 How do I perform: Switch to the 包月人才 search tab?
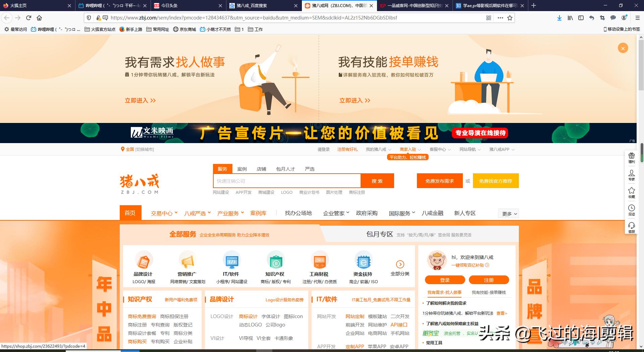[285, 169]
